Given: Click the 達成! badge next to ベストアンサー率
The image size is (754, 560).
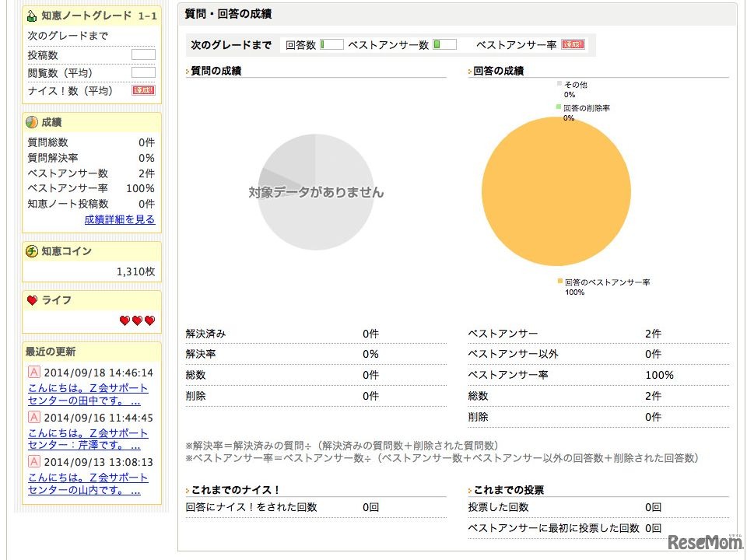Looking at the screenshot, I should point(572,43).
